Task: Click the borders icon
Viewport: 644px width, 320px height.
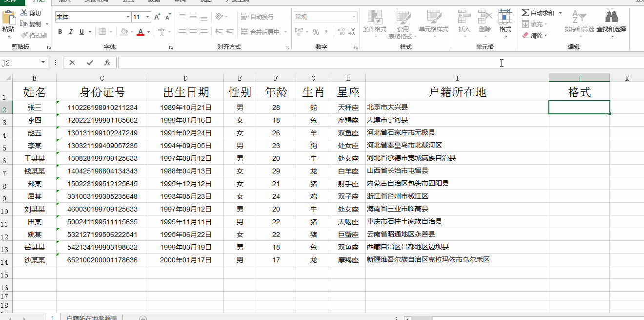Action: 102,32
